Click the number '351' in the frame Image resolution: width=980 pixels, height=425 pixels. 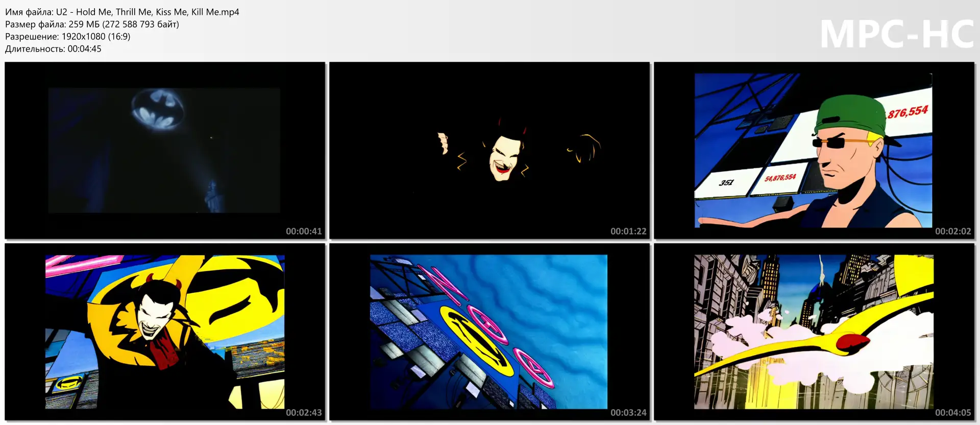coord(726,182)
